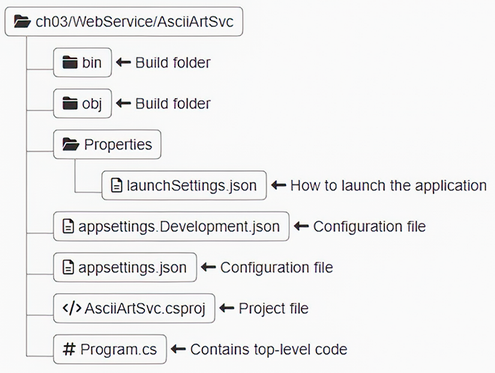The height and width of the screenshot is (373, 495).
Task: Click the open folder icon beside ch03/WebService/AsciiArtSvc
Action: (22, 22)
